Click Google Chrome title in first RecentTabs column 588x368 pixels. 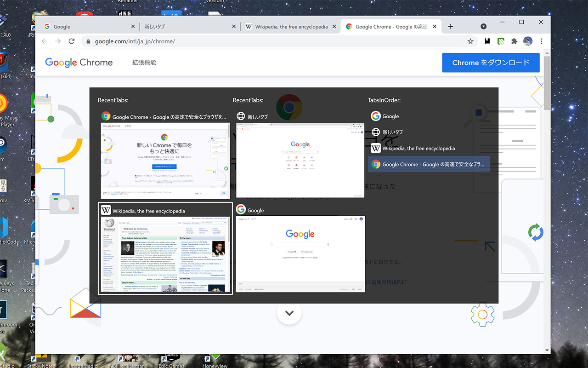(x=169, y=117)
